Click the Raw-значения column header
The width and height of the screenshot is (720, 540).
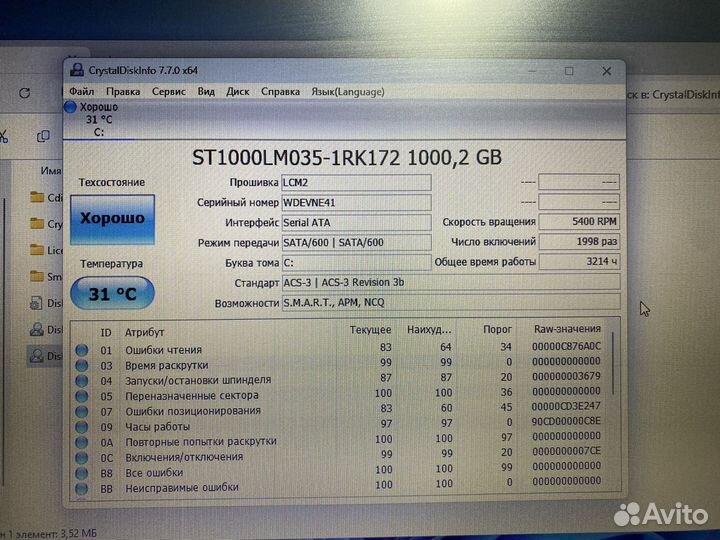tap(567, 329)
